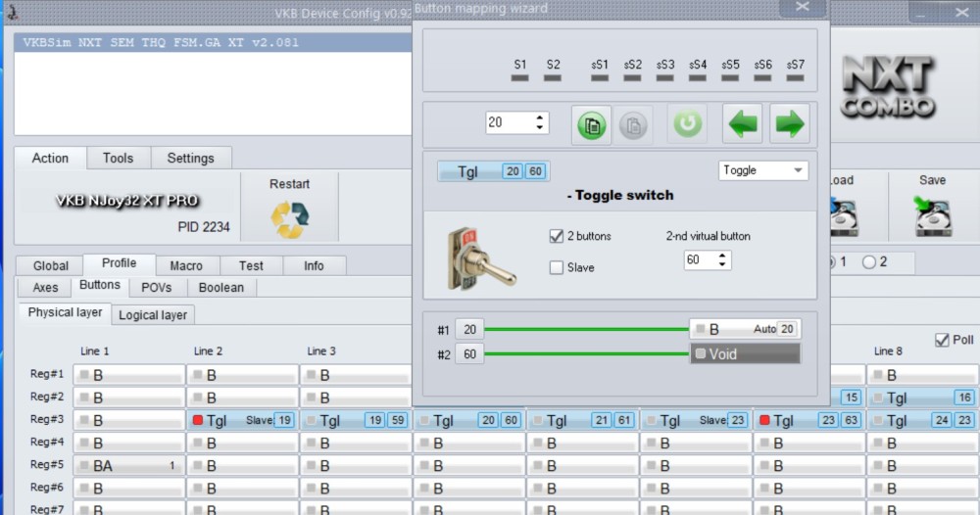Click the Restart recycle icon
The height and width of the screenshot is (515, 980).
(x=289, y=219)
